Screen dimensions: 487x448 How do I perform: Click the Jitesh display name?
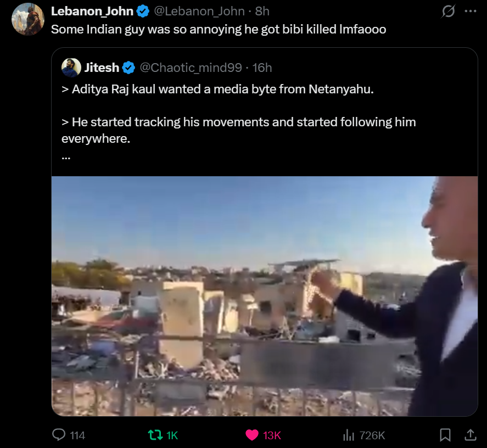tap(102, 68)
